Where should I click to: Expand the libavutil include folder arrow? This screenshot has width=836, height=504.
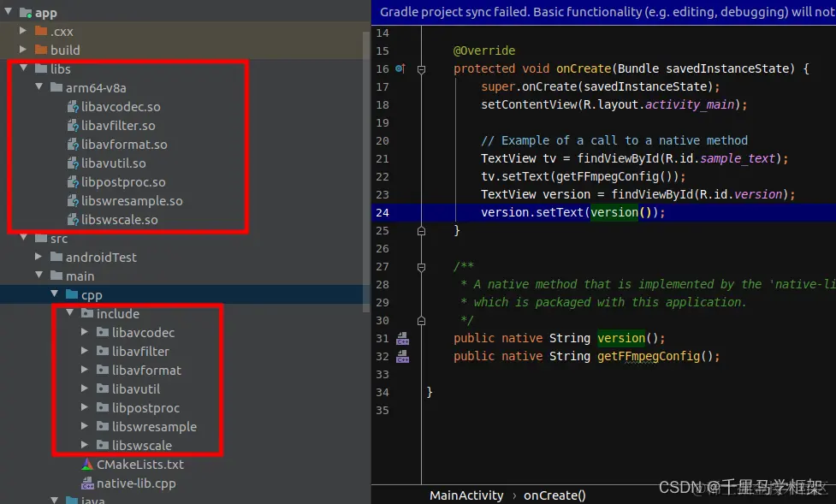(x=84, y=388)
